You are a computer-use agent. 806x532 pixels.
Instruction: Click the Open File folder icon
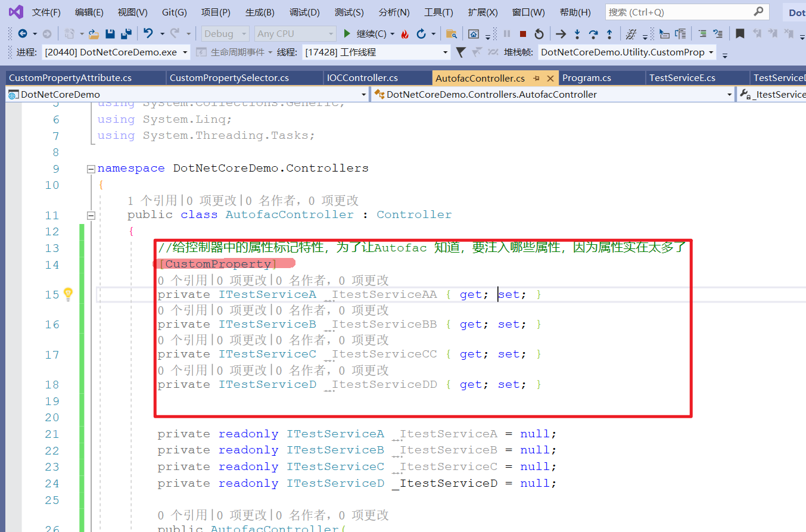(x=94, y=34)
